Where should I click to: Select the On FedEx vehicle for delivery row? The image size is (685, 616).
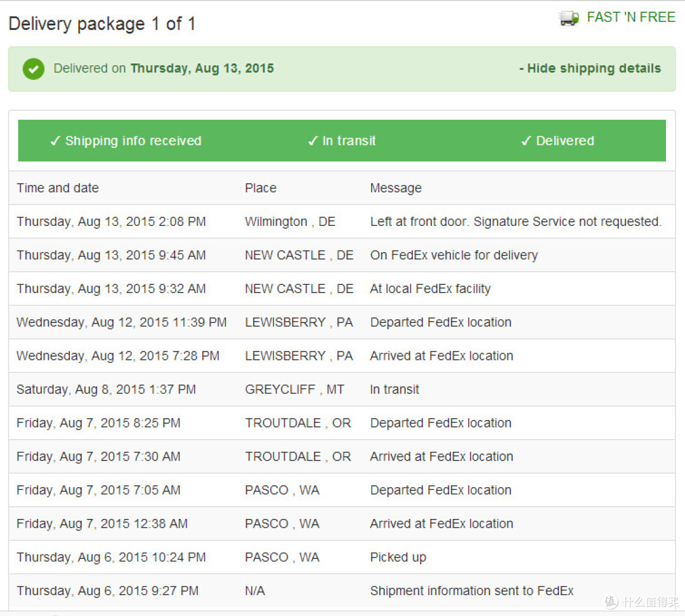point(342,255)
